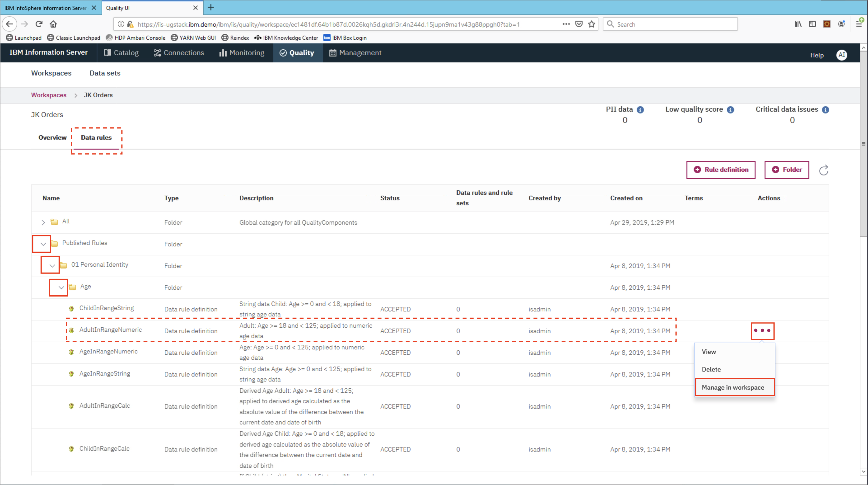Open Firefox library icon
This screenshot has height=485, width=868.
(x=798, y=24)
